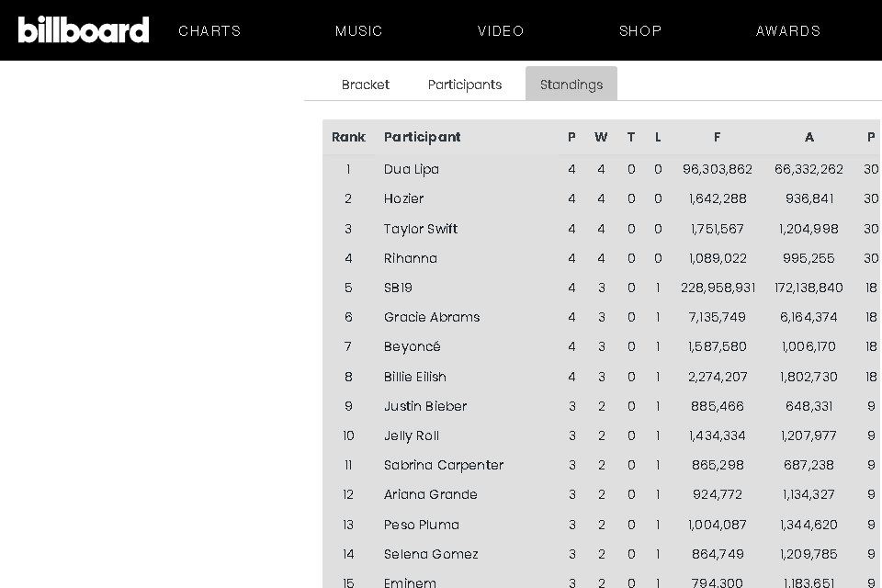Click value 924,772 for Ariana Grande
The height and width of the screenshot is (588, 882).
tap(718, 494)
